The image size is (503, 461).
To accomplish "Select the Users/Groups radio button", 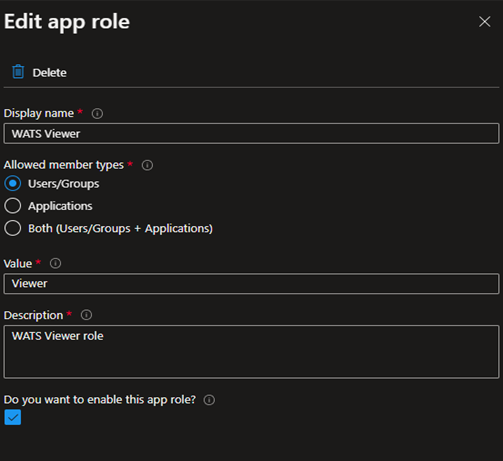I will coord(13,184).
